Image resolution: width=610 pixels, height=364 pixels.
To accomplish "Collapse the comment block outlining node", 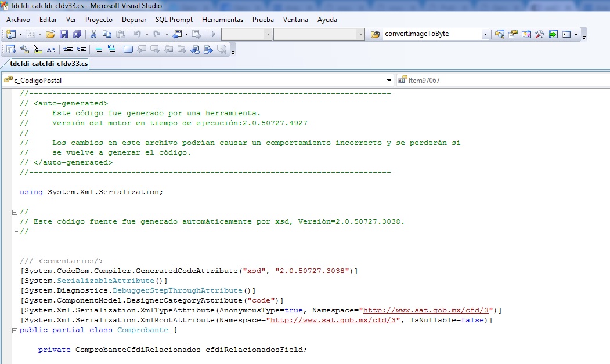I will pos(15,212).
